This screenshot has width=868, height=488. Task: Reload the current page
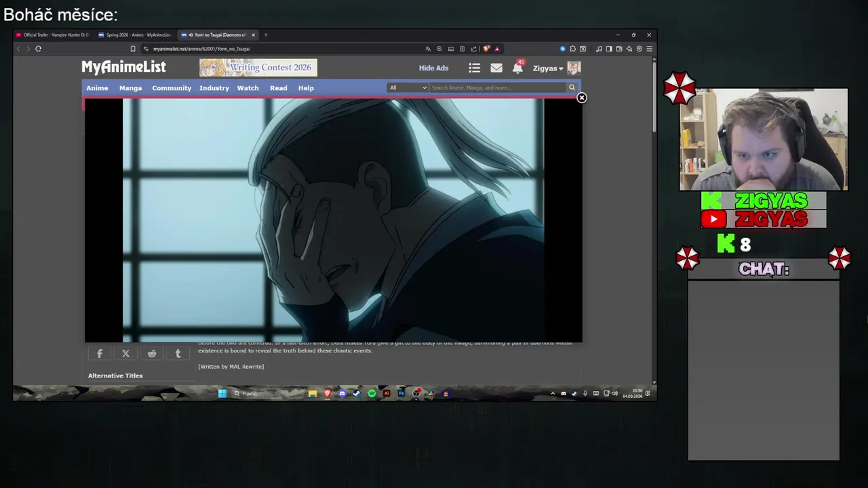[38, 49]
